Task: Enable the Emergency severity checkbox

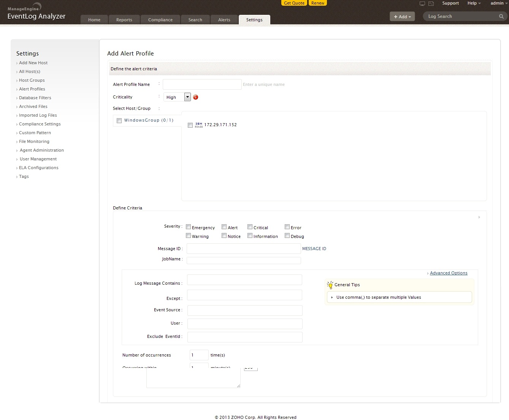Action: click(x=188, y=227)
